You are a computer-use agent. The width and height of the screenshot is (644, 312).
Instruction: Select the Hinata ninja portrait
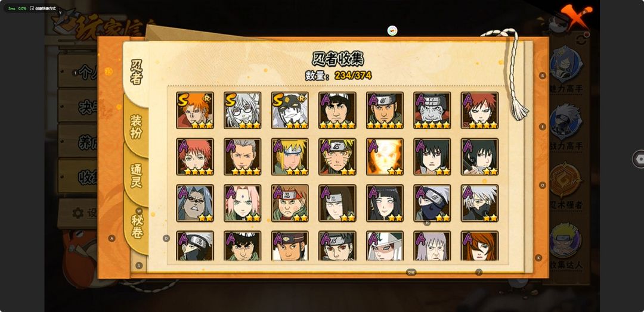click(385, 203)
